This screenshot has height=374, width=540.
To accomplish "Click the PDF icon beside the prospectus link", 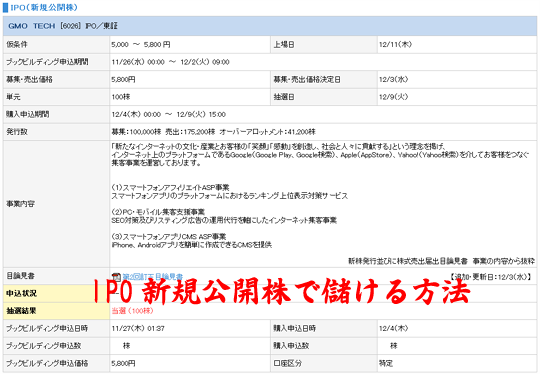I will coord(116,277).
